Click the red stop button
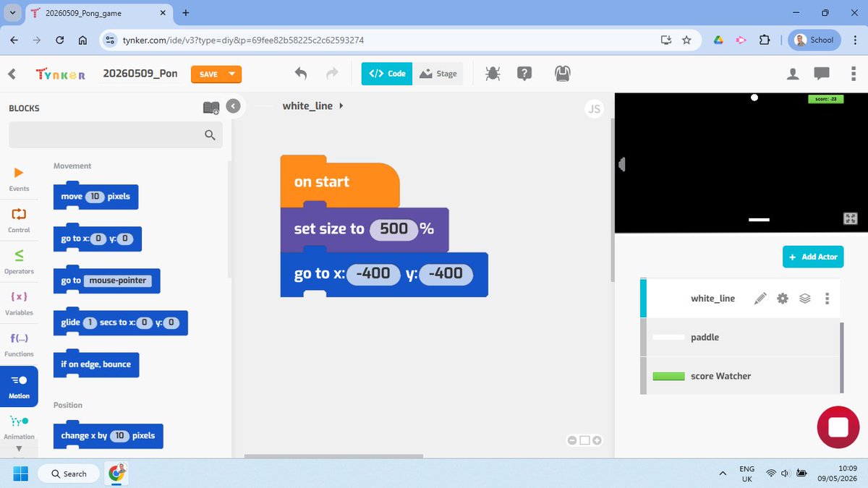This screenshot has height=488, width=868. 838,427
